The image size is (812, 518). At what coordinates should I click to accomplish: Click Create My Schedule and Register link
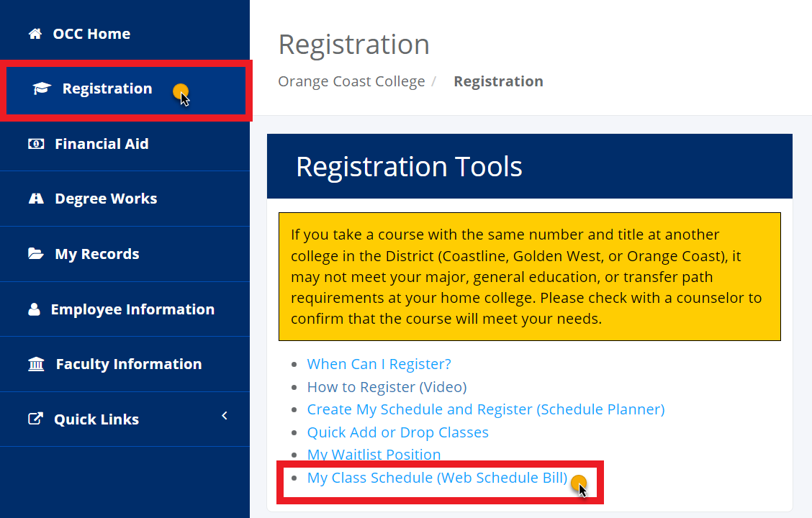485,409
